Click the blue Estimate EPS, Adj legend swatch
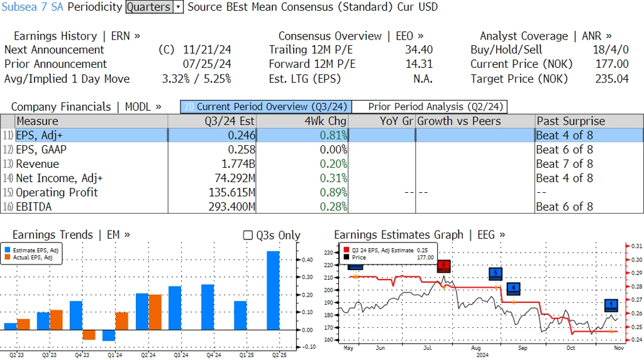The height and width of the screenshot is (360, 644). (8, 250)
